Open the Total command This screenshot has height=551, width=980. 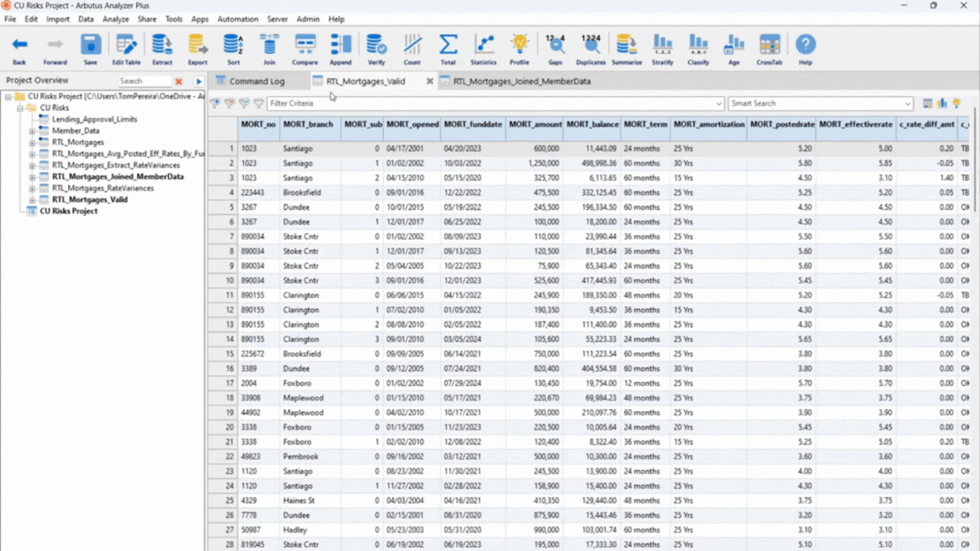[448, 44]
